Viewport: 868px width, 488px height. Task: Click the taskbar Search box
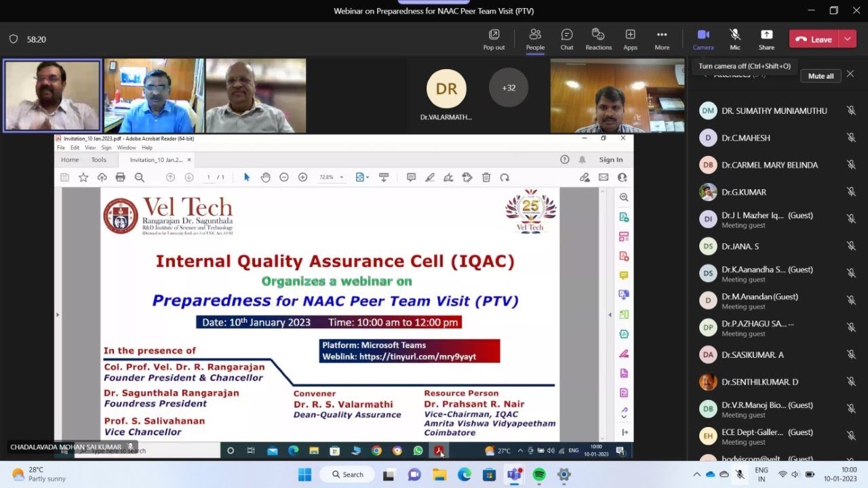346,474
